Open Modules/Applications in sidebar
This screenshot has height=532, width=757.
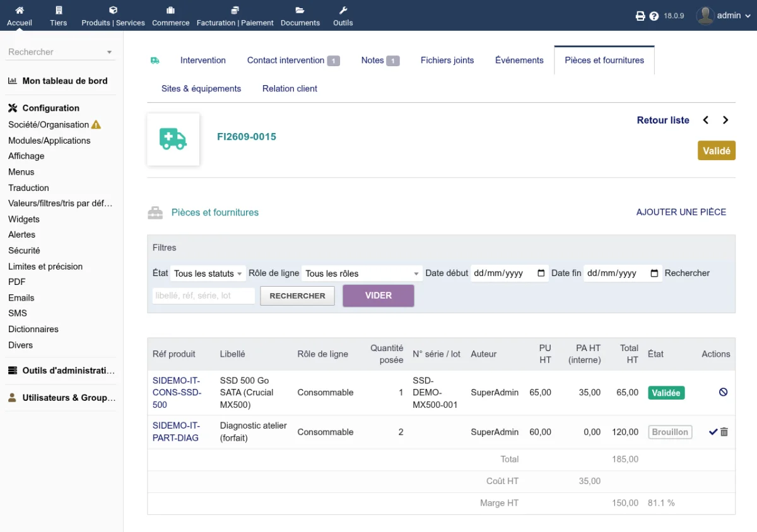pyautogui.click(x=49, y=141)
